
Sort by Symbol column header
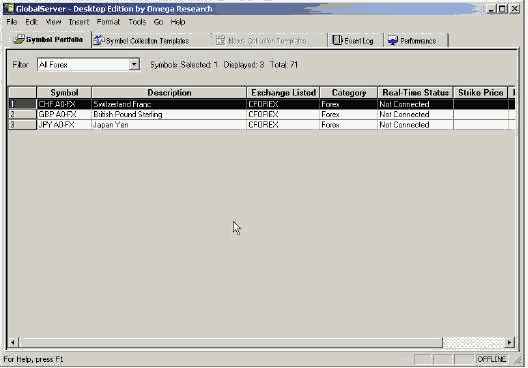(x=64, y=93)
